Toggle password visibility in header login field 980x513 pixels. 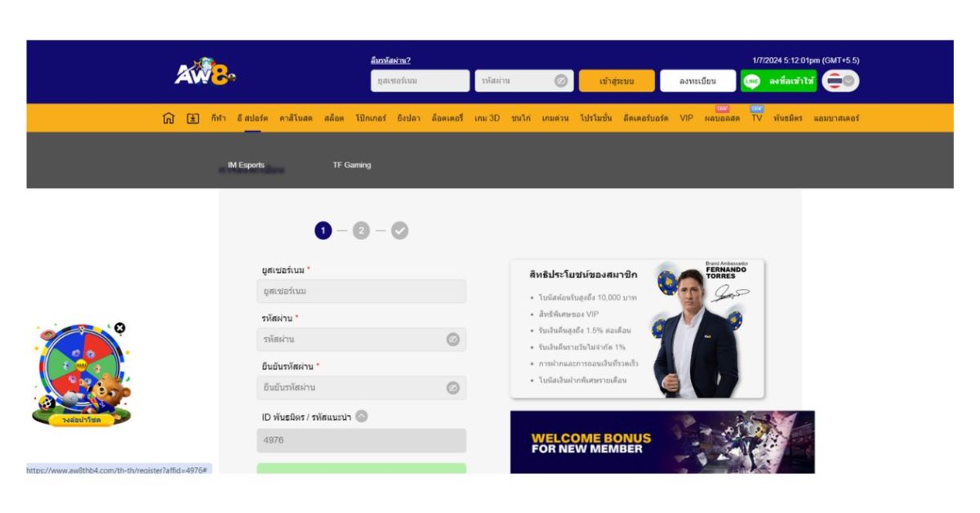561,81
